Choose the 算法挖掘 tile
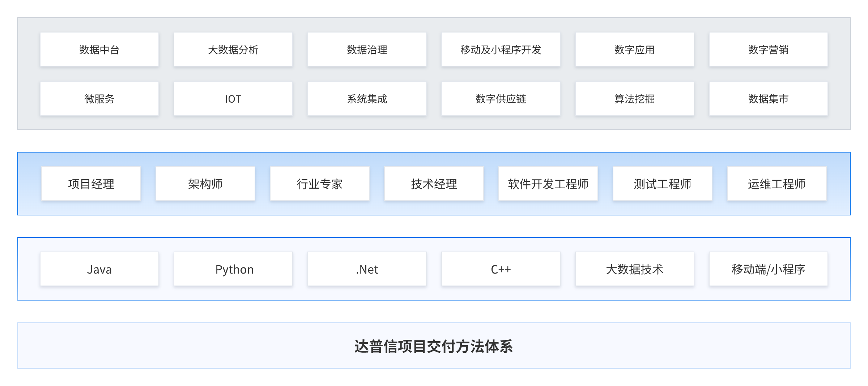 tap(635, 99)
